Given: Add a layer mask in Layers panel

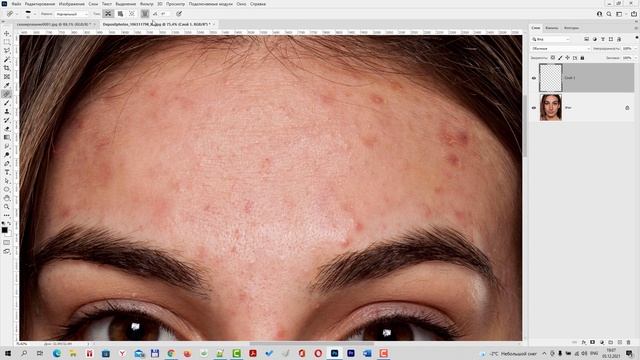Looking at the screenshot, I should click(593, 342).
